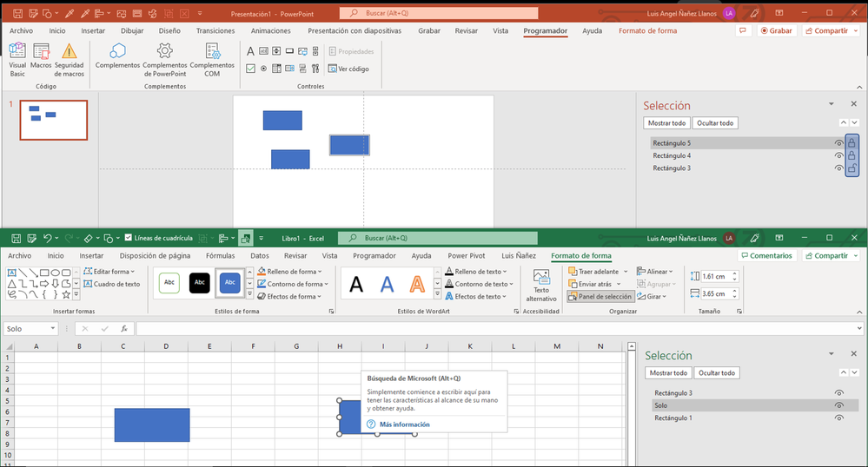Insert the option button control

coord(263,69)
